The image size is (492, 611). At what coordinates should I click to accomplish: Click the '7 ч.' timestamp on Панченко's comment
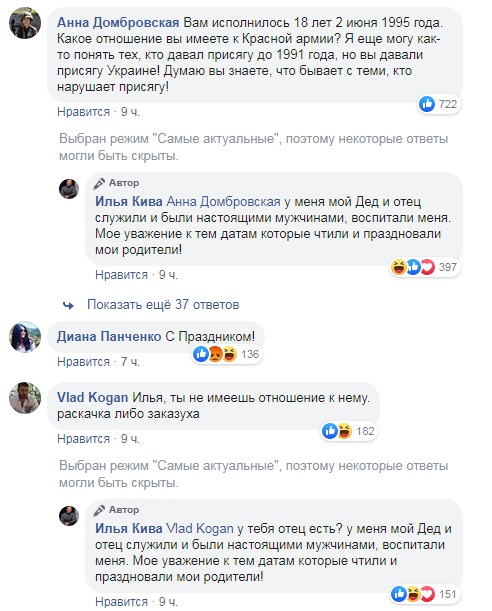click(130, 362)
